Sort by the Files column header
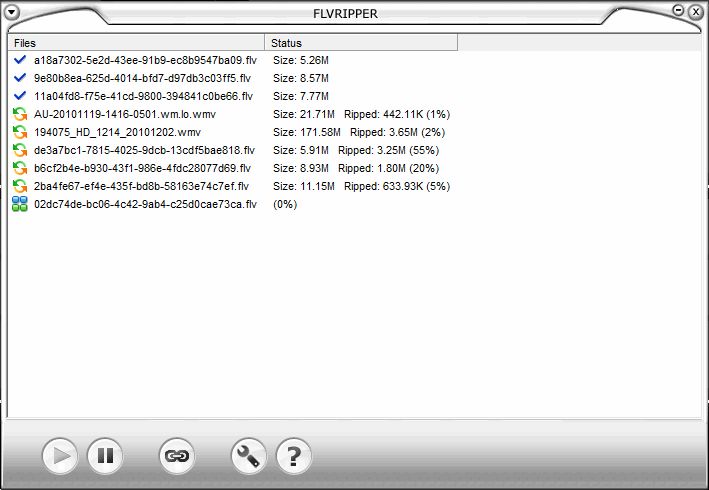The width and height of the screenshot is (709, 490). tap(136, 43)
